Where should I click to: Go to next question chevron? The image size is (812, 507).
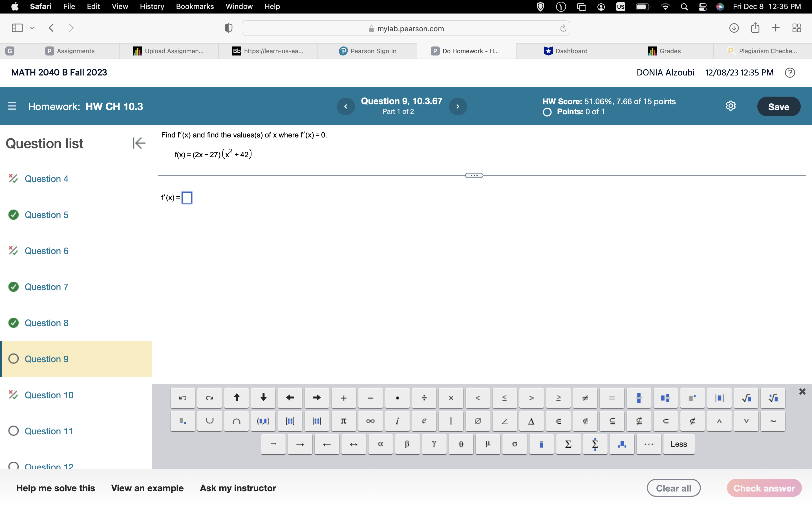[x=458, y=106]
